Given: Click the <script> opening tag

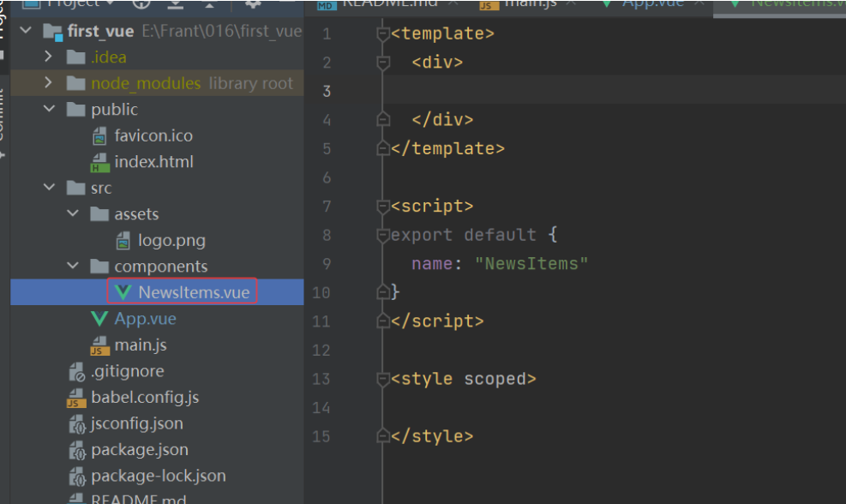Looking at the screenshot, I should coord(432,206).
